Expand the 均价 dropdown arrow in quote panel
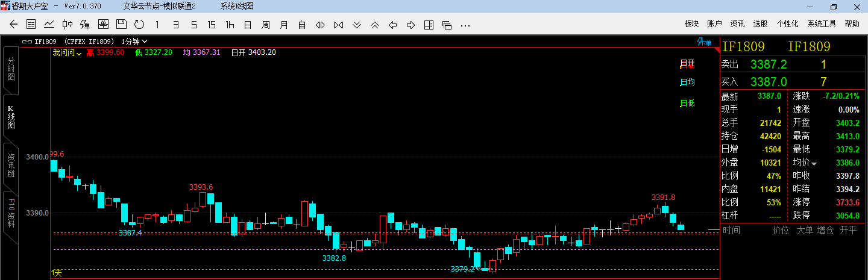 (x=814, y=163)
